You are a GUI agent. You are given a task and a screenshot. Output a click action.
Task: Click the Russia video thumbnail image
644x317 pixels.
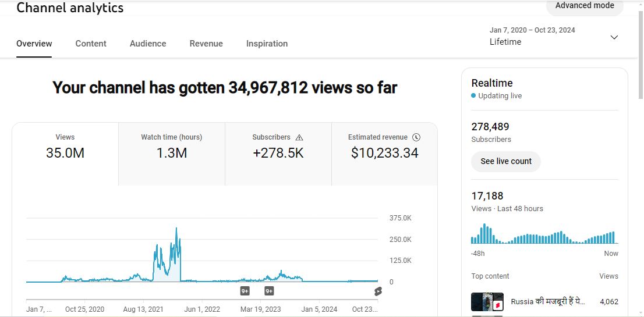[x=486, y=302]
